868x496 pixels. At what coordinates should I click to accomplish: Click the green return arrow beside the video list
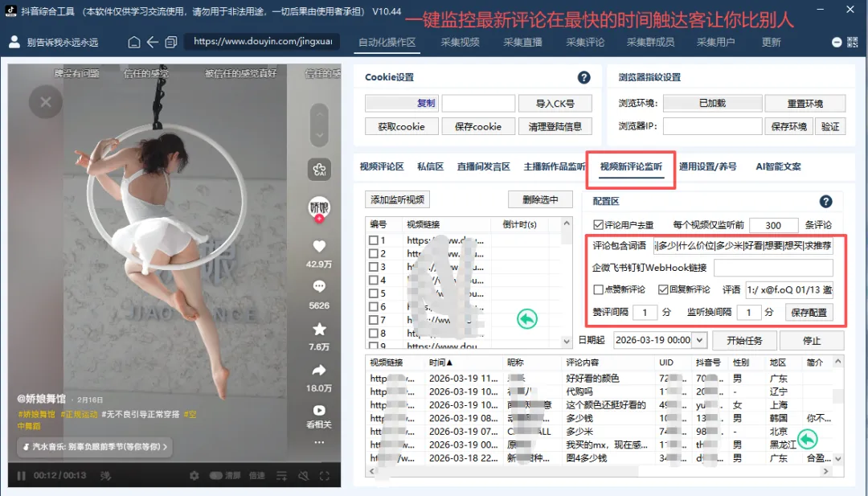coord(526,318)
